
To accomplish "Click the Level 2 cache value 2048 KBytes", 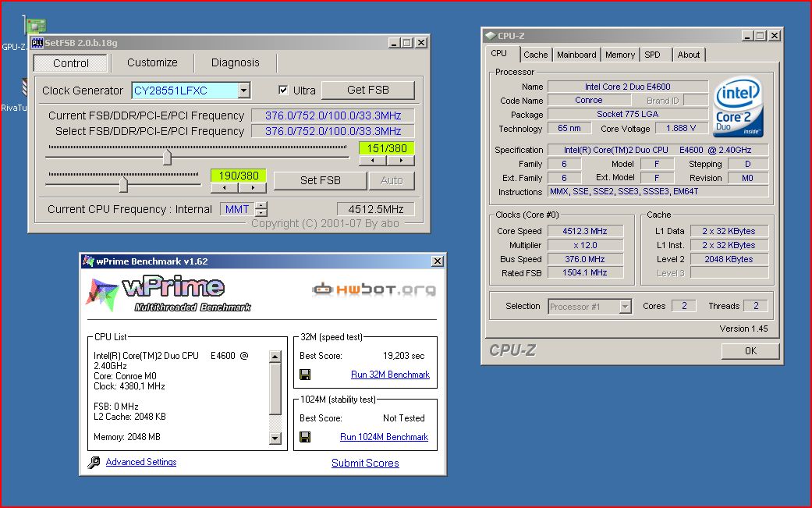I will pos(729,259).
